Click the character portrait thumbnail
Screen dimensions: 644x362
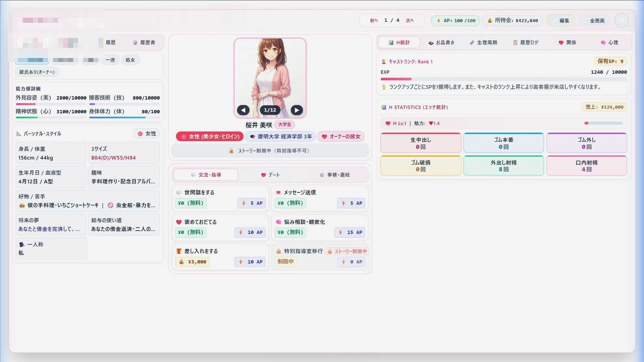pos(270,78)
